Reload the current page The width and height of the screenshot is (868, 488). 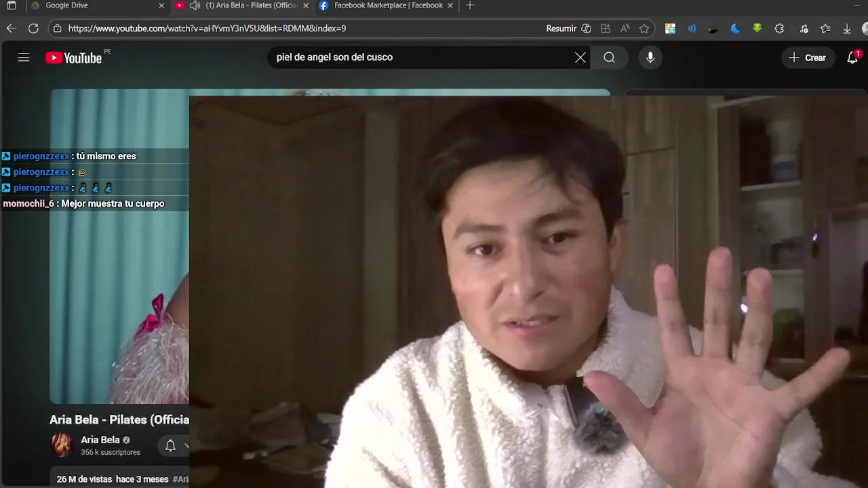pos(33,28)
